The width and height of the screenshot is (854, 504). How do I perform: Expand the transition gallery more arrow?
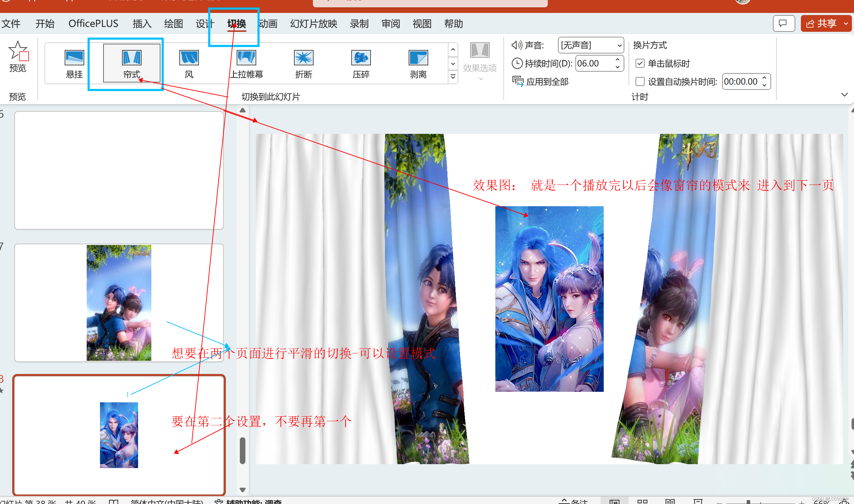453,77
